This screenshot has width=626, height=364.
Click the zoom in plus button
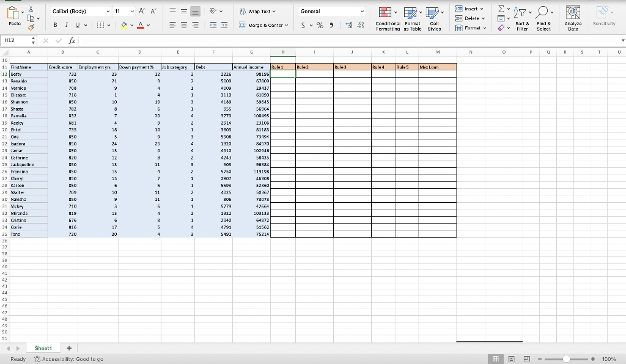(x=593, y=359)
